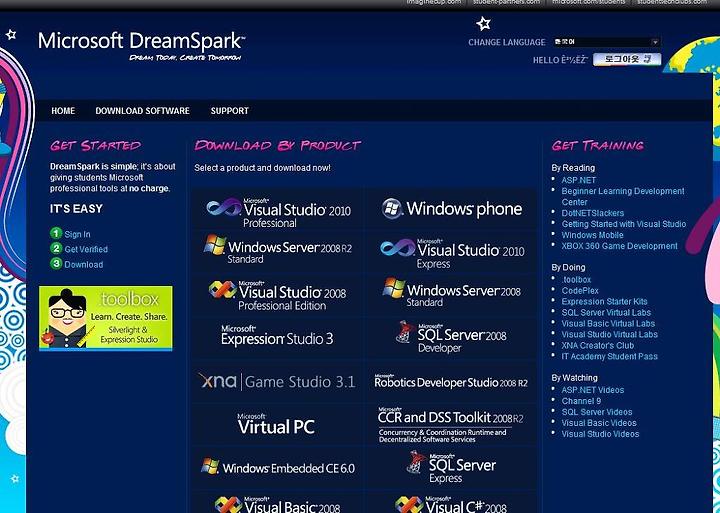Image resolution: width=720 pixels, height=513 pixels.
Task: Open the Visual Basic Videos link
Action: pos(599,423)
